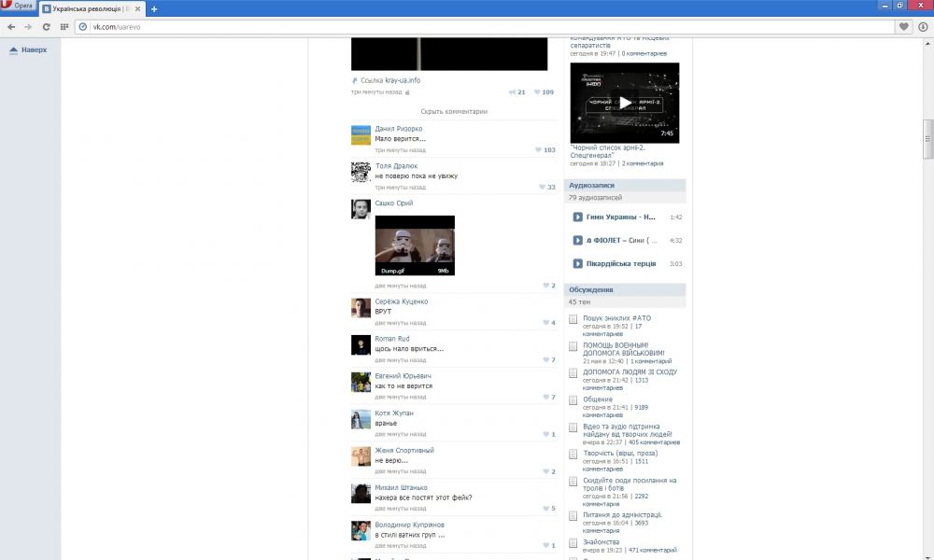Like Данил Ризорко's comment with 103 likes
Screen dimensions: 934x560
click(545, 150)
